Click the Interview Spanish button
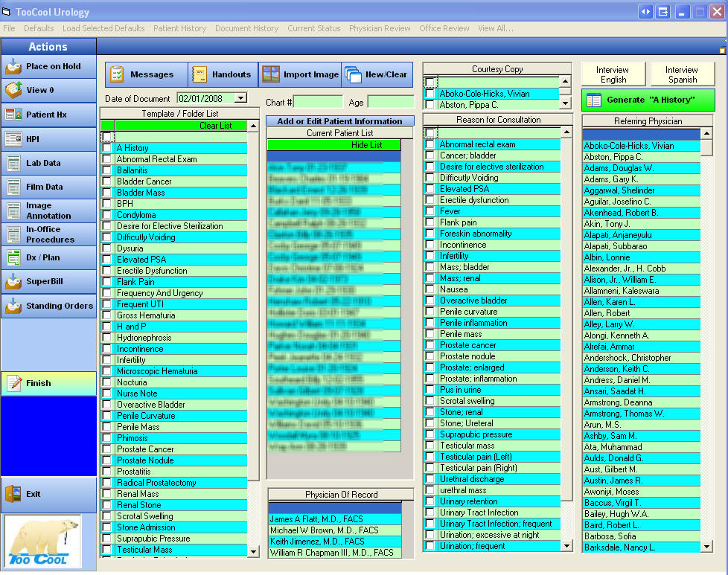The width and height of the screenshot is (728, 575). [x=682, y=74]
